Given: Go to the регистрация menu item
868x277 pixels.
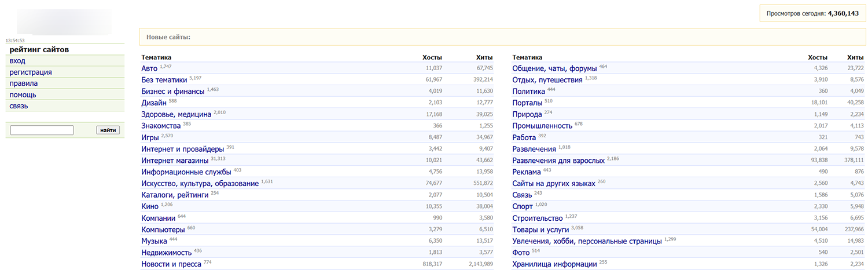Looking at the screenshot, I should [x=31, y=72].
